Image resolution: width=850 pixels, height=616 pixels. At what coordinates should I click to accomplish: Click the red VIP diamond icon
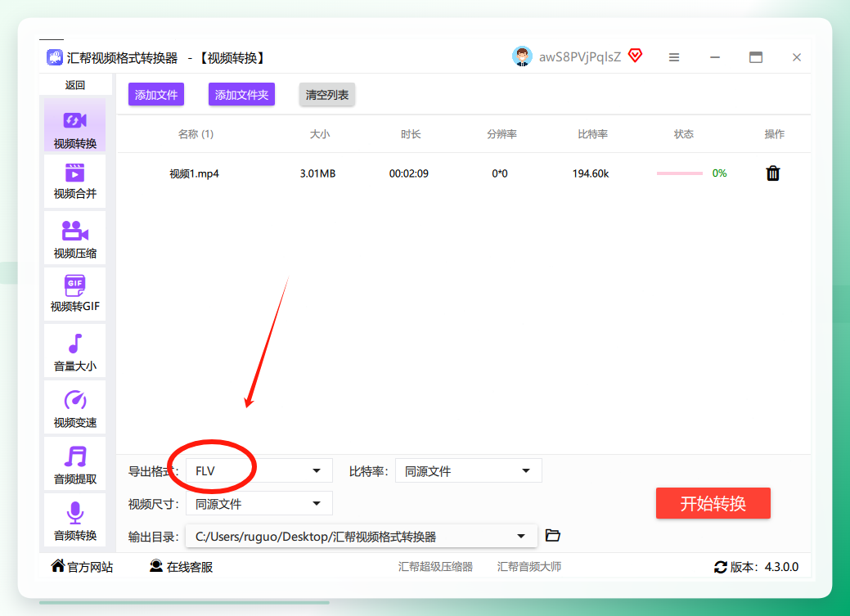(x=636, y=56)
